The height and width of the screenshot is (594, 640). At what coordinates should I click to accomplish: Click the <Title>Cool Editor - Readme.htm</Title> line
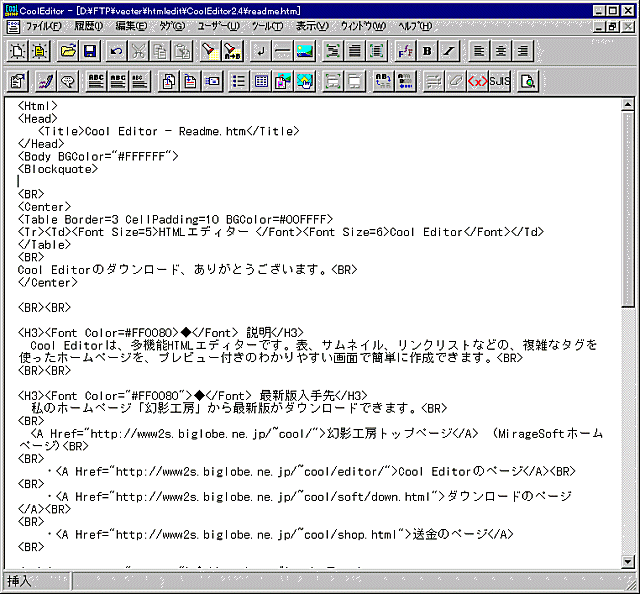169,131
